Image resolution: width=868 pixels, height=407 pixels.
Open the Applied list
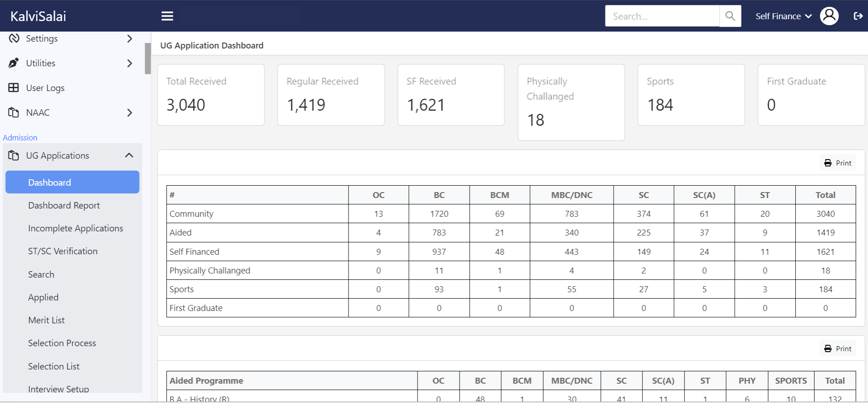(x=43, y=297)
